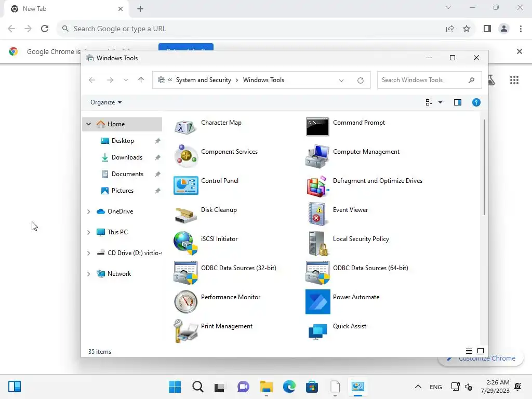
Task: Click the Explorer forward arrow
Action: pyautogui.click(x=110, y=80)
